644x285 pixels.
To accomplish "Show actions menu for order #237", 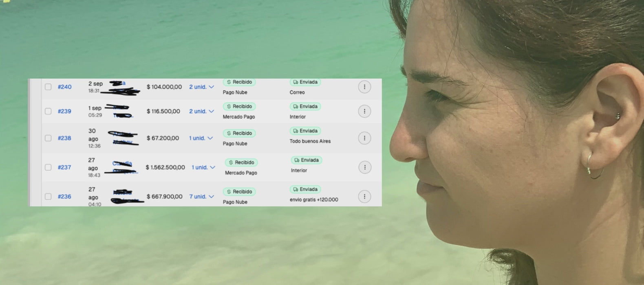I will point(365,167).
